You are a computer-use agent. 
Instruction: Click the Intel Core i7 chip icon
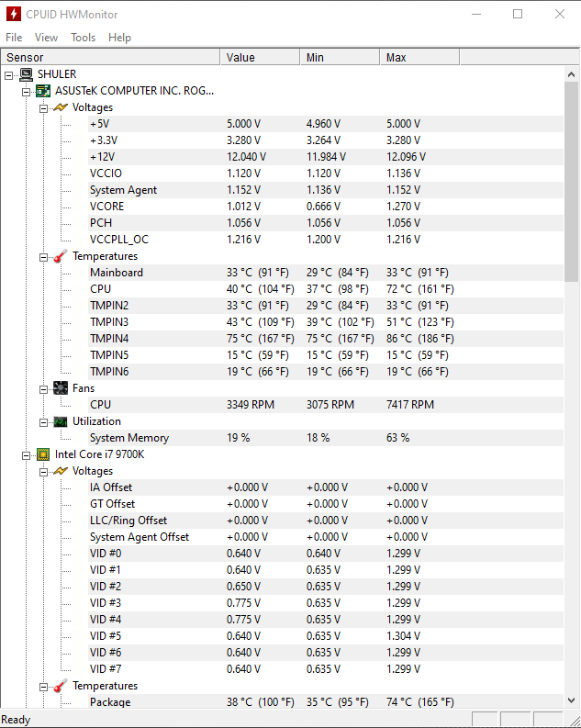(x=43, y=454)
